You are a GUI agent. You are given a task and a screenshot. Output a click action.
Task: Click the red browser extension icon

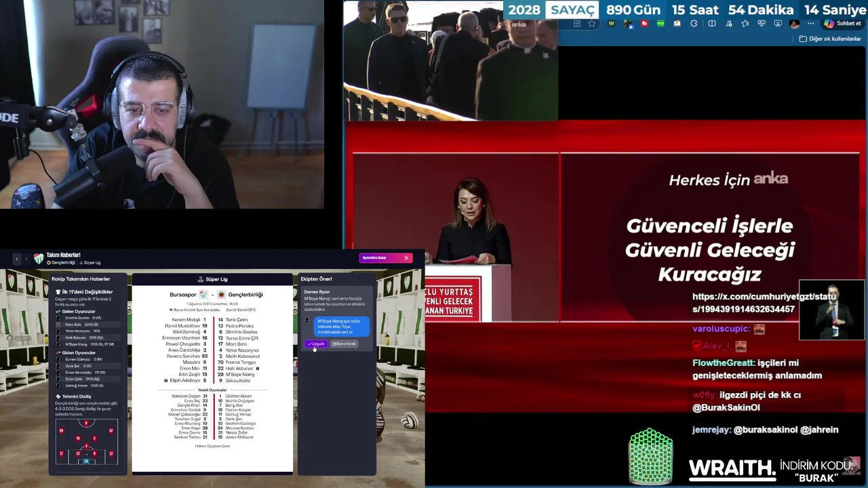644,24
